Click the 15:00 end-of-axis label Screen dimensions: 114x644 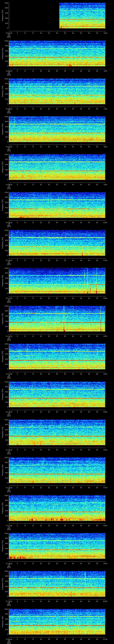pyautogui.click(x=105, y=412)
